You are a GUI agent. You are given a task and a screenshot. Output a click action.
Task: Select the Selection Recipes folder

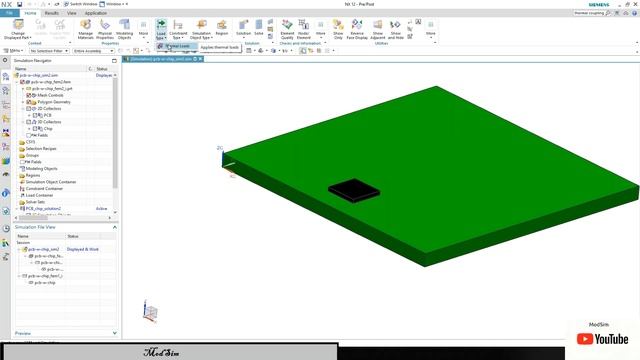(x=41, y=149)
